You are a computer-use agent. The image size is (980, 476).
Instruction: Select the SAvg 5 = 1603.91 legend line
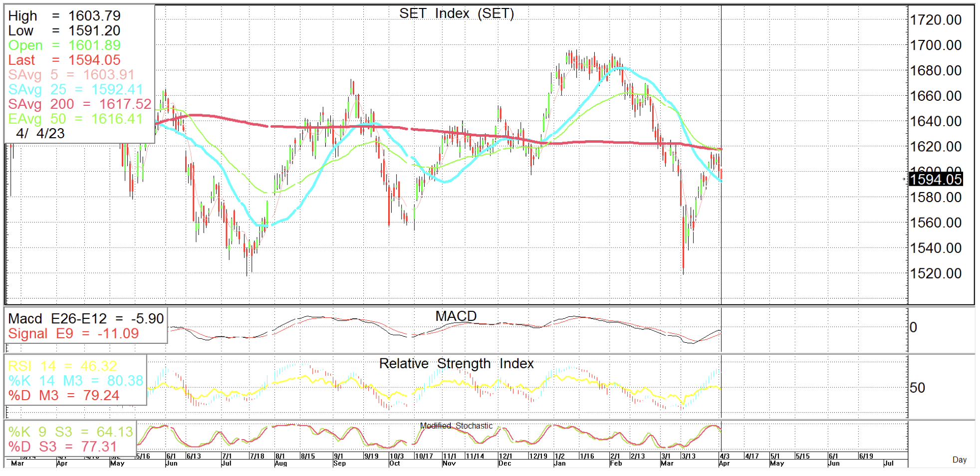(x=71, y=75)
